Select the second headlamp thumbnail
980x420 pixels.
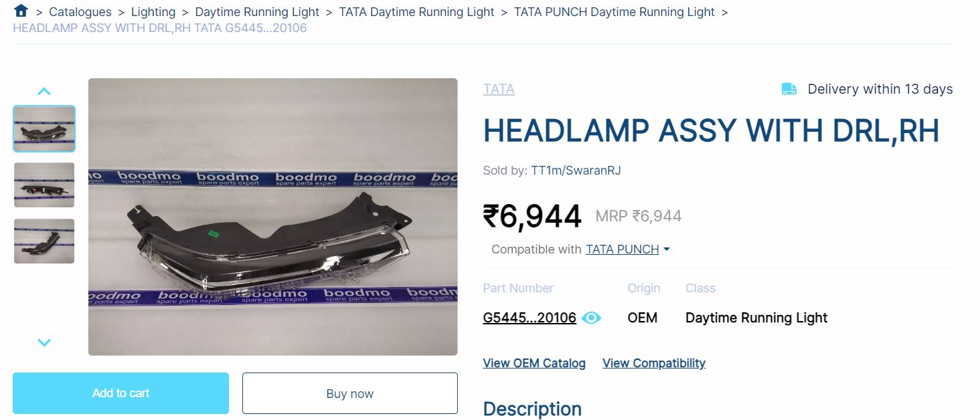coord(44,185)
